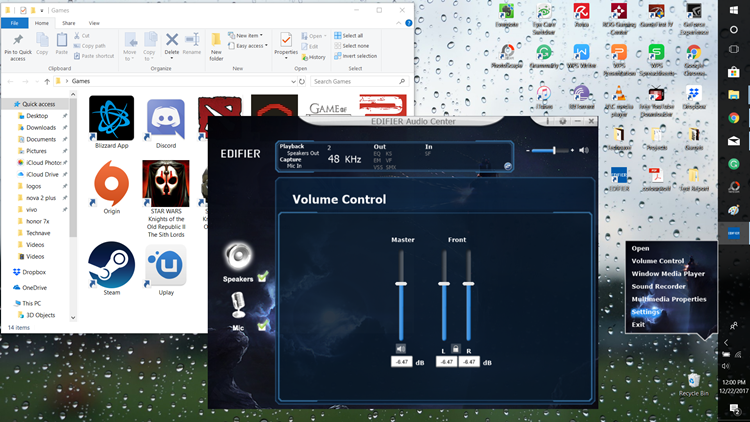Collapse the ribbon with the chevron

pyautogui.click(x=398, y=23)
